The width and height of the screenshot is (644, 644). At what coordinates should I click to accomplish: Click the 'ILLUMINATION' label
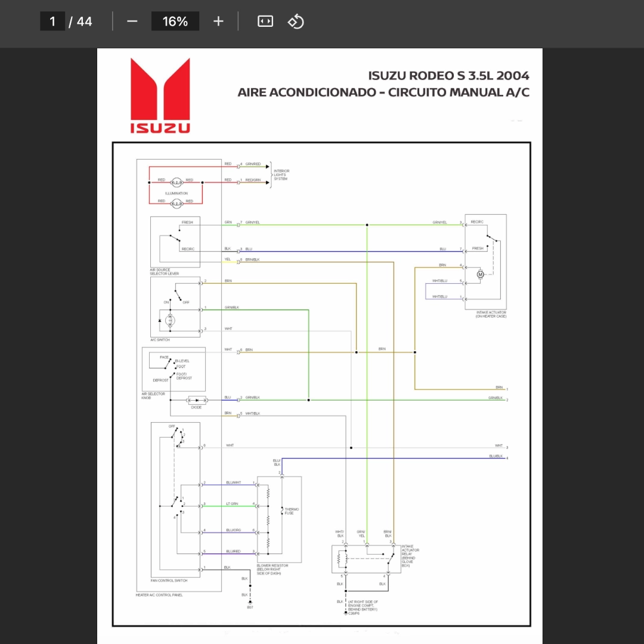pos(177,193)
